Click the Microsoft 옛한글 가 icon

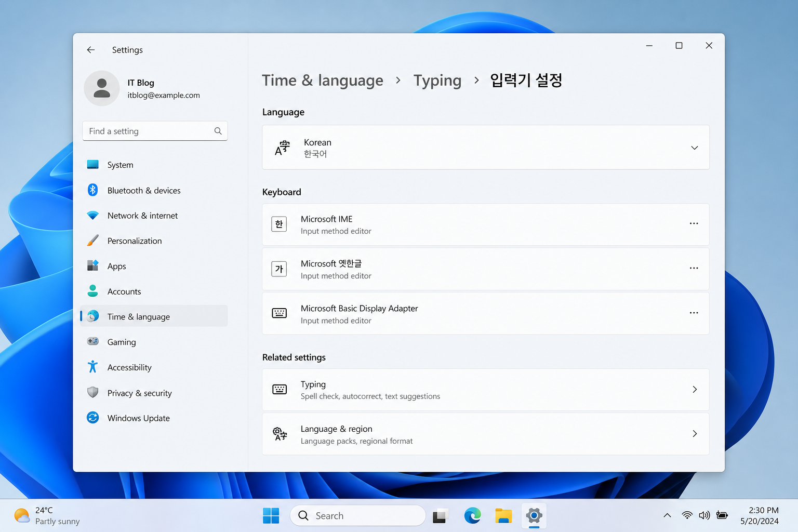click(x=279, y=269)
